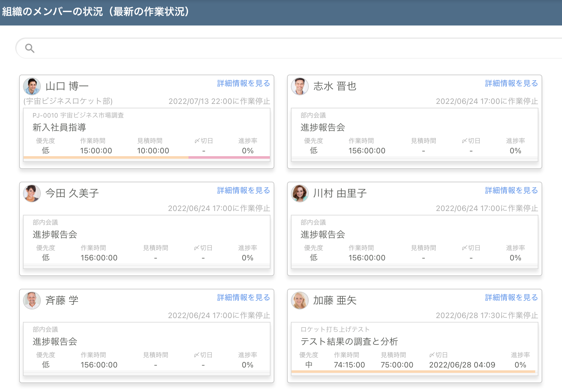View detailed info for 今田 久美子
Screen dimensions: 562x392
pyautogui.click(x=243, y=191)
